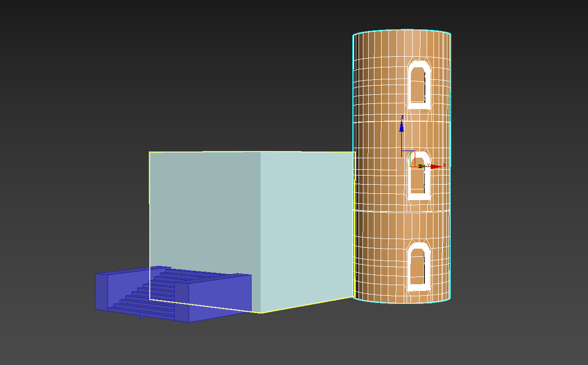The image size is (588, 365).
Task: Grab the red X-axis gizmo arrow
Action: [x=436, y=166]
